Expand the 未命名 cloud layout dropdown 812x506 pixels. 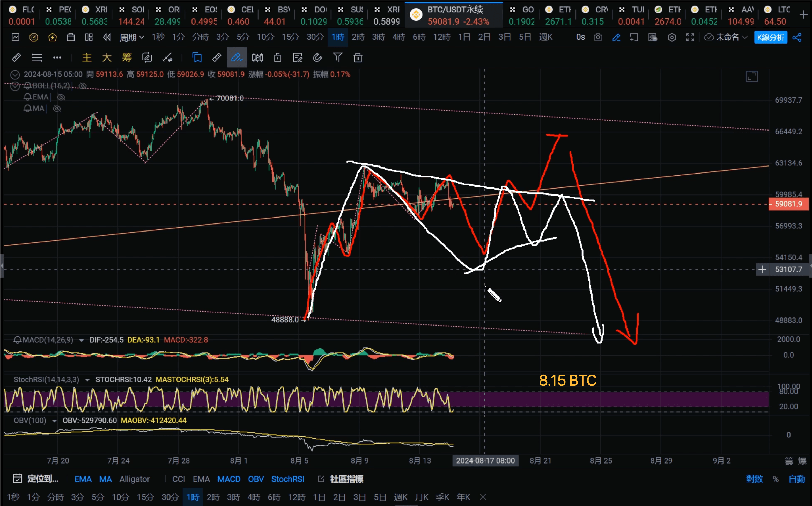[726, 37]
